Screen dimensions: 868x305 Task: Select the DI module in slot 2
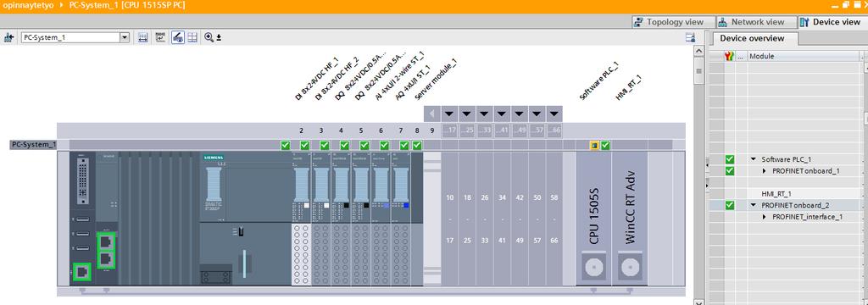(301, 218)
